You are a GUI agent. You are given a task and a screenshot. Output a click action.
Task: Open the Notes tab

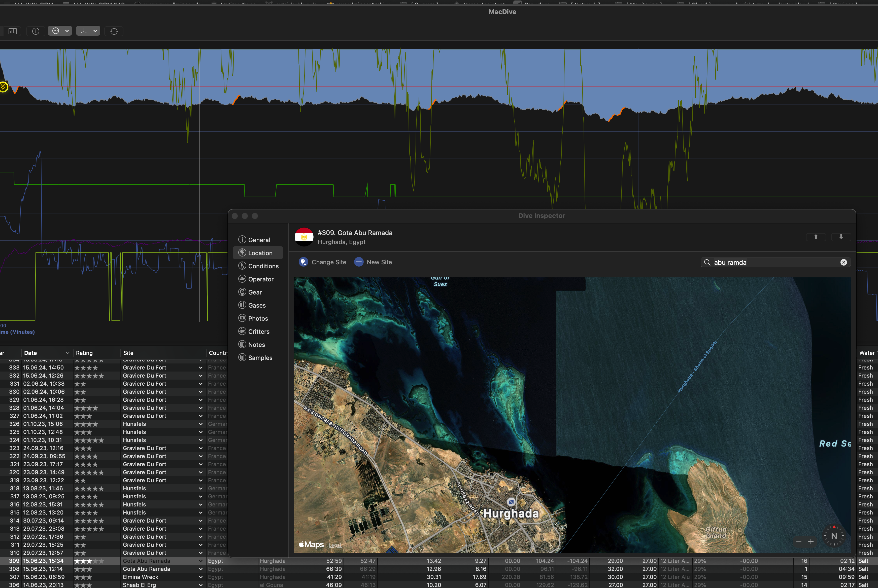258,345
